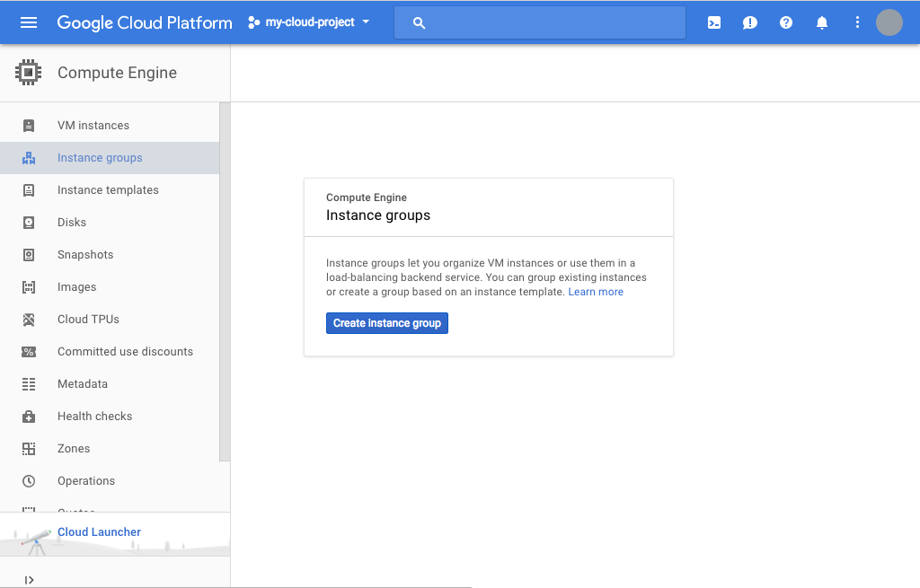
Task: Select Instance groups in the sidebar
Action: point(100,158)
